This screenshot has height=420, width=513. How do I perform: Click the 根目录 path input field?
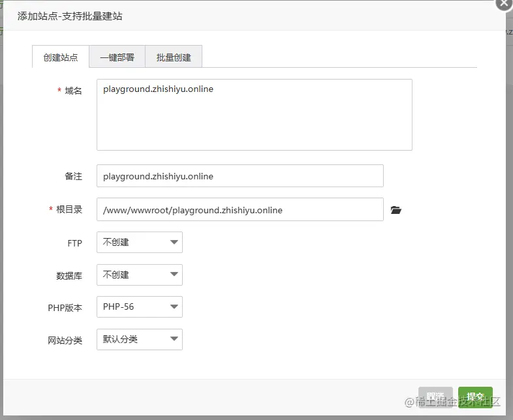240,209
